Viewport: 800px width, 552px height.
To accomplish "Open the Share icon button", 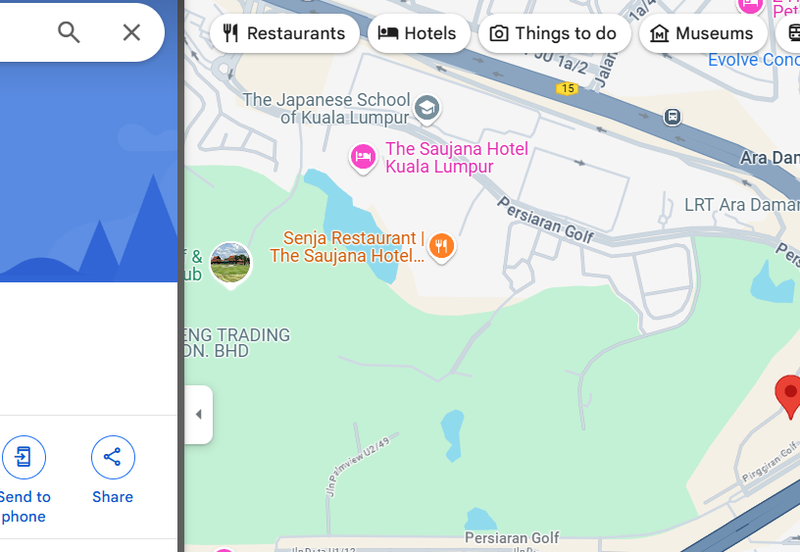I will pos(113,457).
